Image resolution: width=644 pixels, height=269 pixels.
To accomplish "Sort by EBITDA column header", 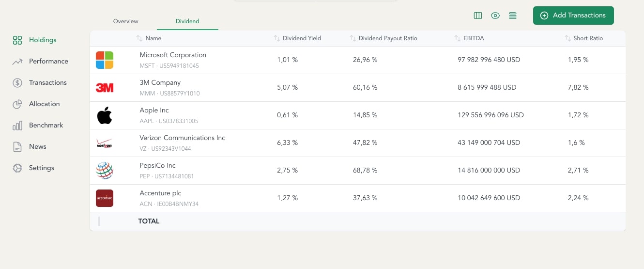I will [x=474, y=38].
